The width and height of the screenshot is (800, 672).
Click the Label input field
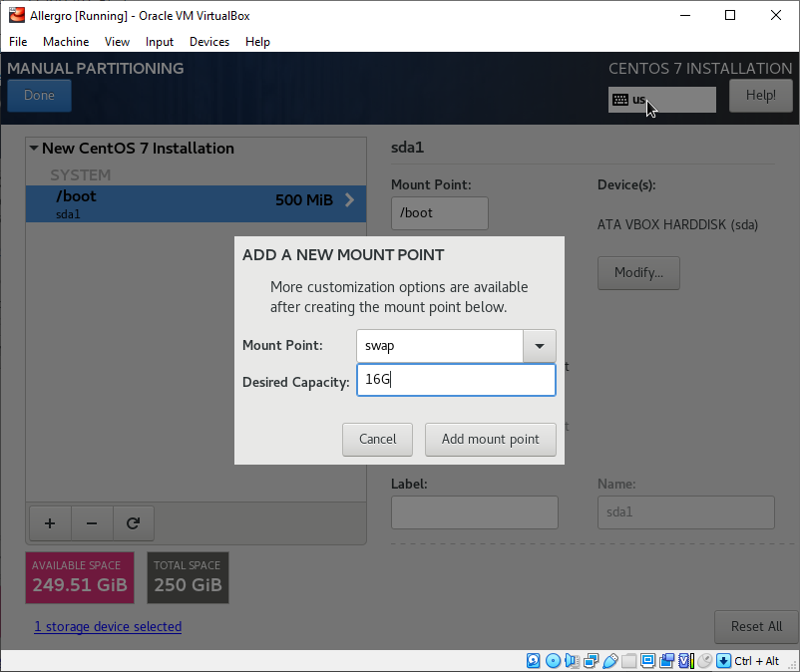tap(475, 512)
